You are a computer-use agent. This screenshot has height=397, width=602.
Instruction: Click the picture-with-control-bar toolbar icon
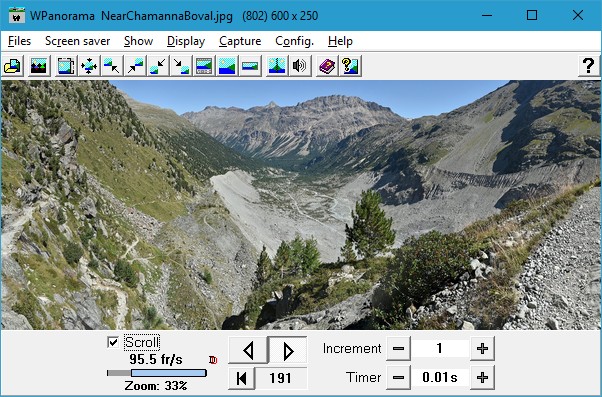(204, 66)
